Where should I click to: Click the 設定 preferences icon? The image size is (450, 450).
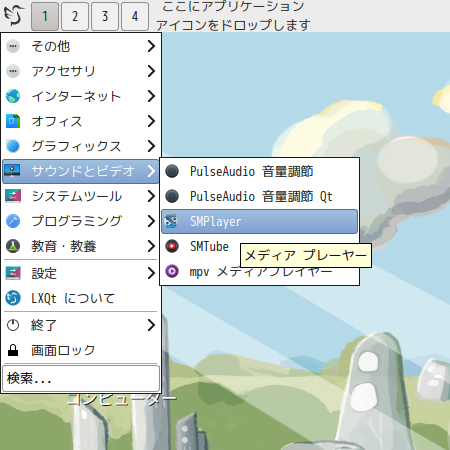pyautogui.click(x=13, y=273)
